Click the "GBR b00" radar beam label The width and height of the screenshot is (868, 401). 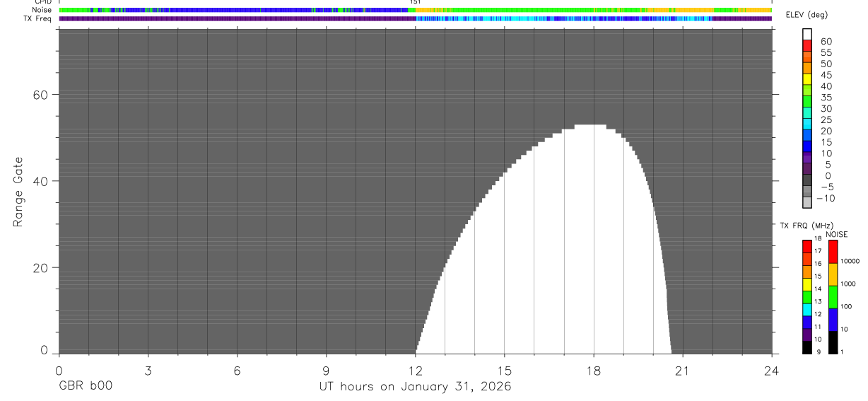86,386
